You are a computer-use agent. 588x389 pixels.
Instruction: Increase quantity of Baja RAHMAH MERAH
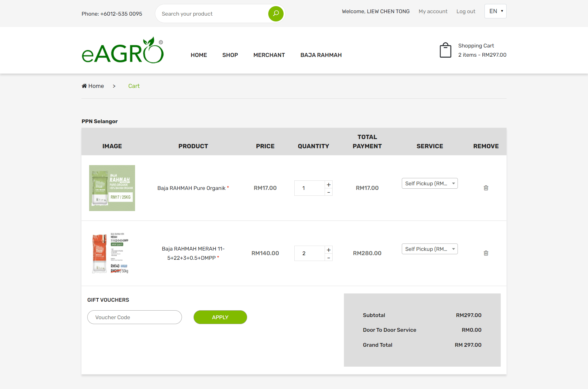click(329, 250)
